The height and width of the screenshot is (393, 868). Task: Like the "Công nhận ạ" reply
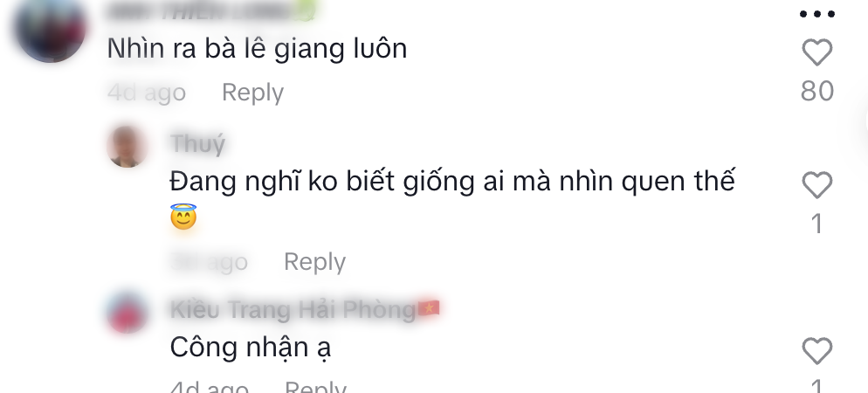click(x=817, y=351)
